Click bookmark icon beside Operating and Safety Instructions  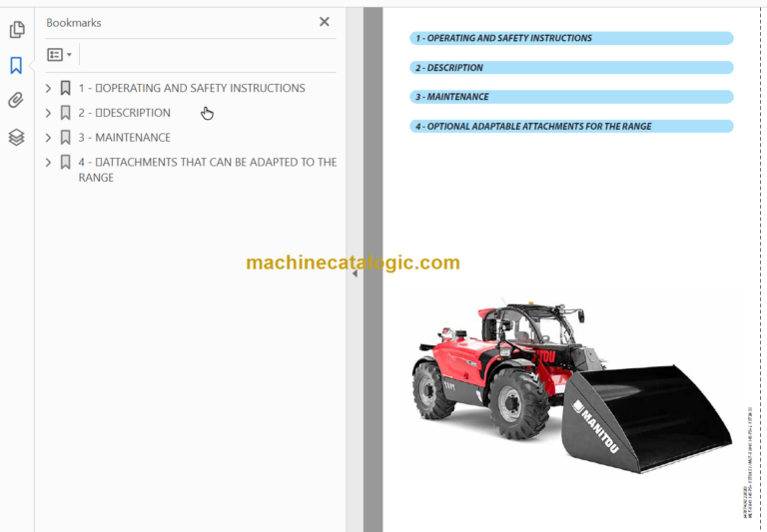click(65, 88)
